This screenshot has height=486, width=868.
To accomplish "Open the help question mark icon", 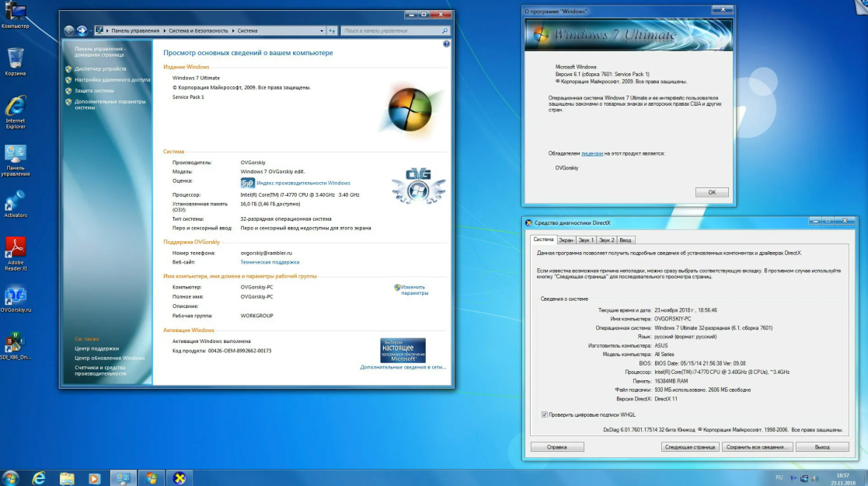I will (446, 44).
